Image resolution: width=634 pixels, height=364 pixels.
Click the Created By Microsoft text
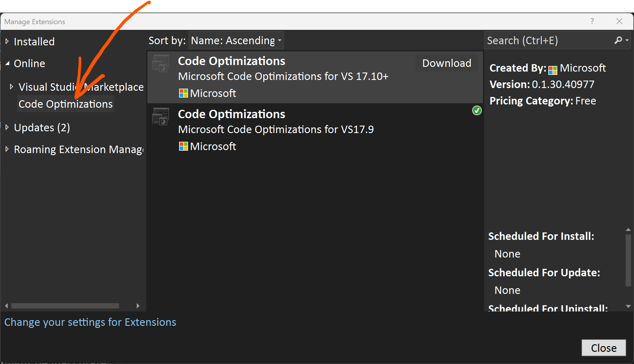click(x=548, y=68)
